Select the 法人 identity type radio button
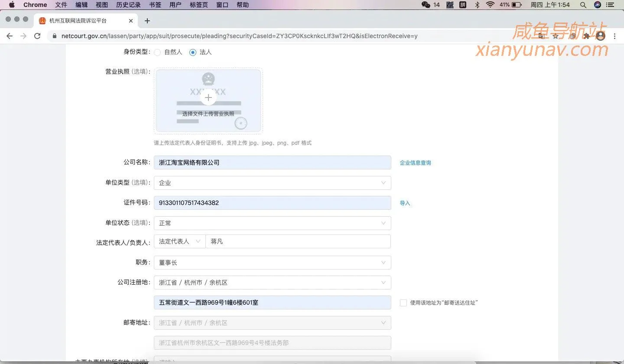This screenshot has height=364, width=624. [192, 52]
